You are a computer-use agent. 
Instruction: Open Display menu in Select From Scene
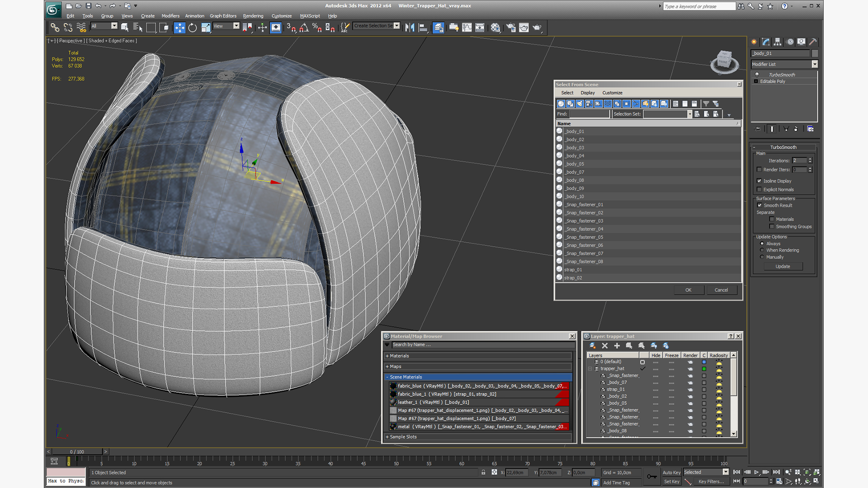(x=588, y=93)
